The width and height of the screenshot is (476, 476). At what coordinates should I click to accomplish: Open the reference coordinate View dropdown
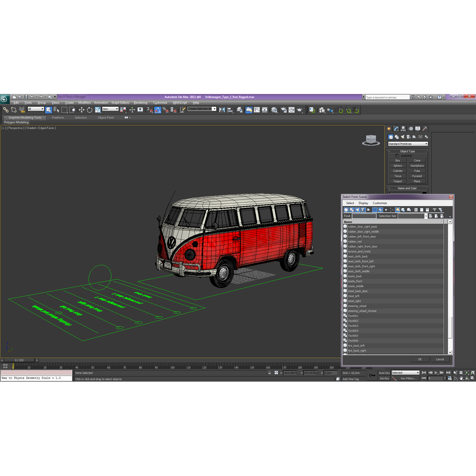110,109
